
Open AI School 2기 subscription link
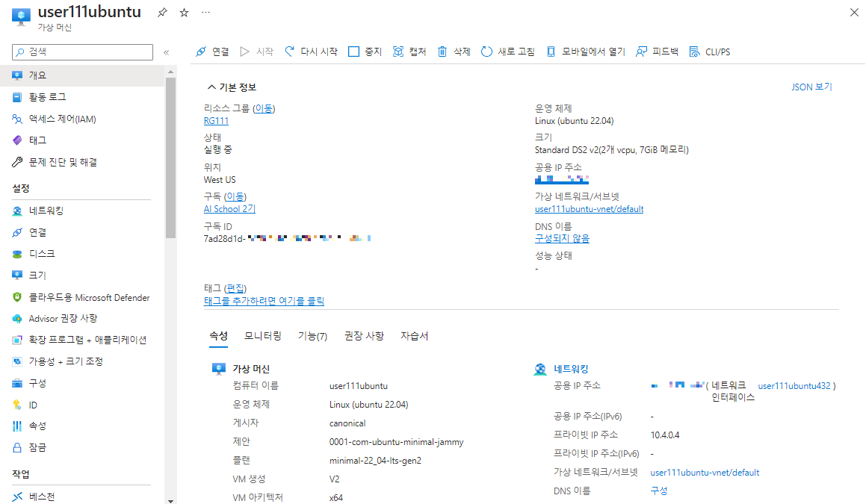229,209
